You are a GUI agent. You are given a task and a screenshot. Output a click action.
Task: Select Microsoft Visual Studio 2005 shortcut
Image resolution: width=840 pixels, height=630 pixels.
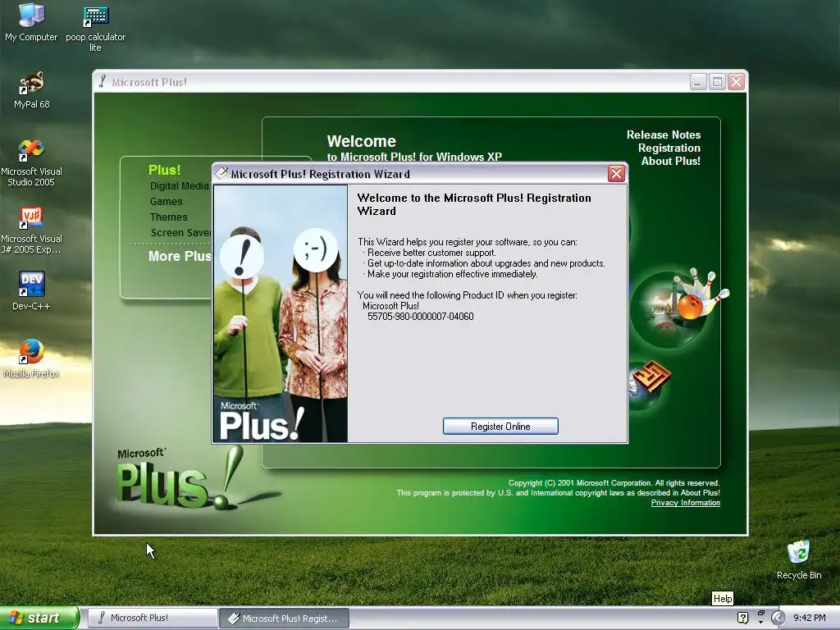(x=32, y=163)
